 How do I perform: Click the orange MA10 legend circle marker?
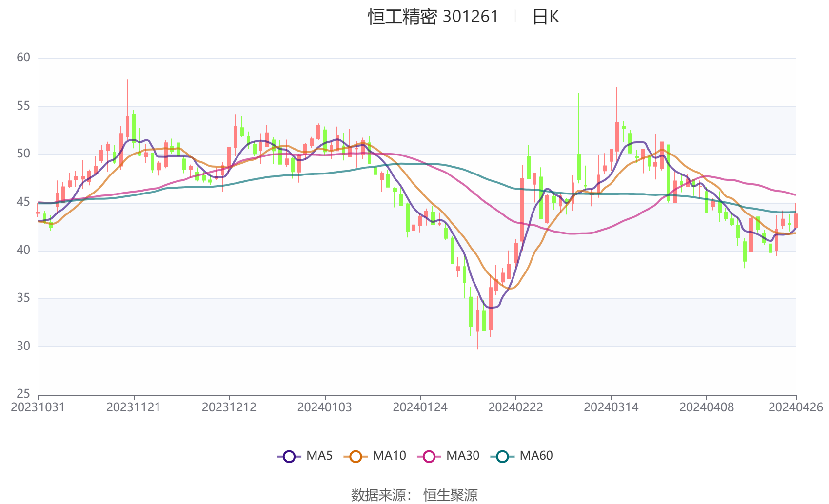(x=355, y=457)
